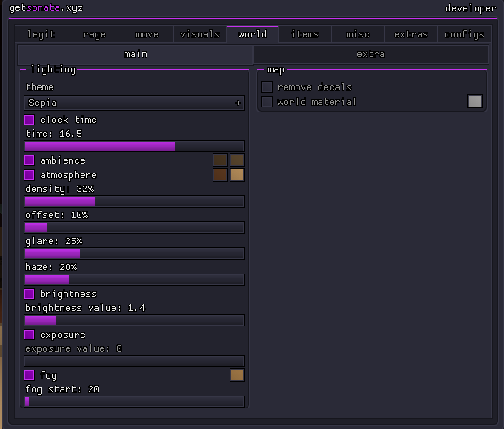Disable the fog checkbox
Screen dimensions: 504x429
click(29, 375)
